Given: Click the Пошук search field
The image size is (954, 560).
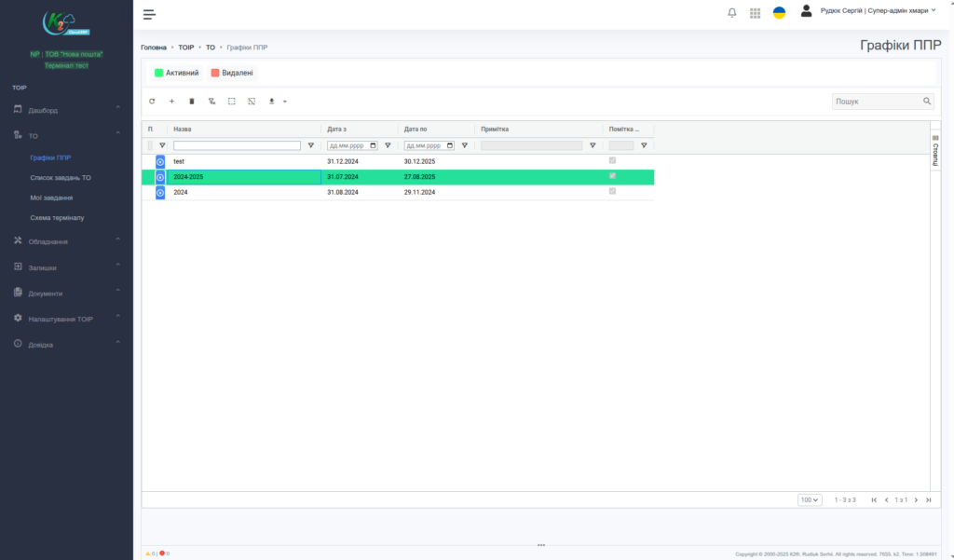Looking at the screenshot, I should [x=876, y=101].
